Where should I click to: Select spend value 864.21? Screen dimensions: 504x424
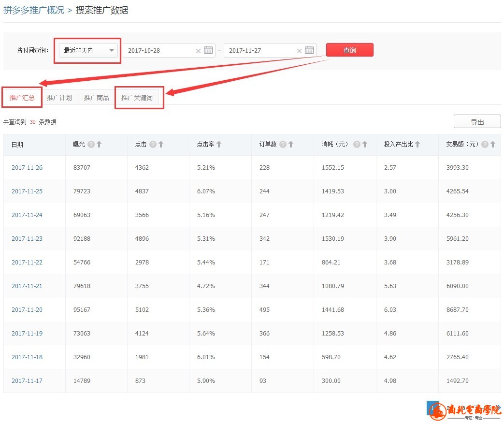coord(331,262)
